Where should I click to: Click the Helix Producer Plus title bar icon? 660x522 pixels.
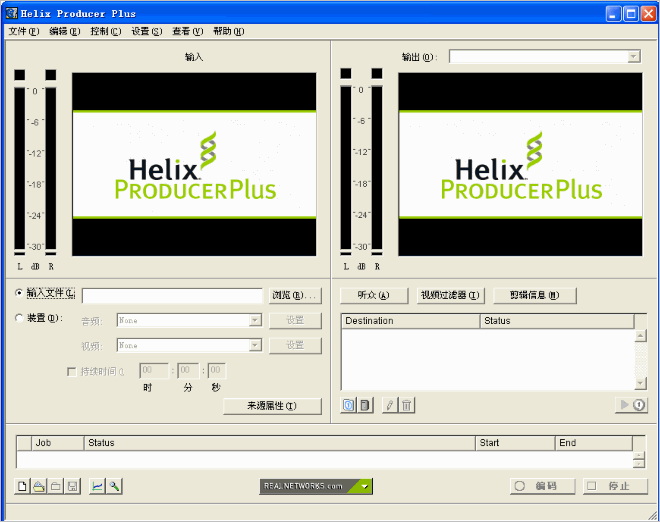[12, 13]
